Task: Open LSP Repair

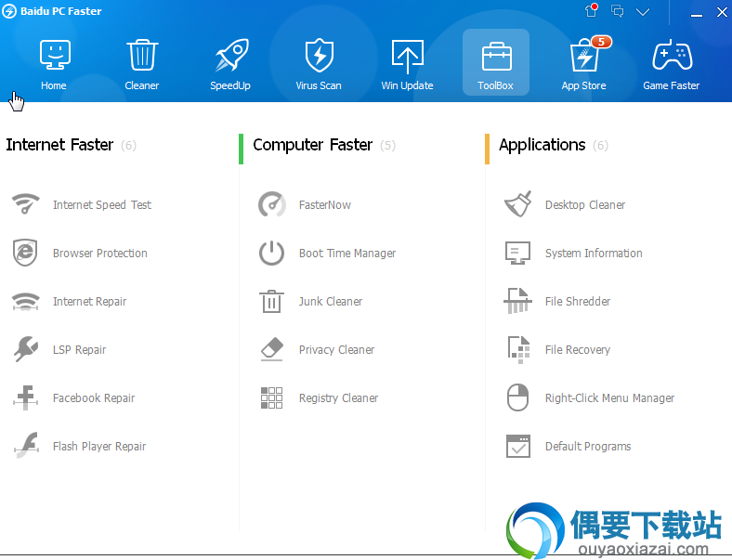Action: point(79,349)
